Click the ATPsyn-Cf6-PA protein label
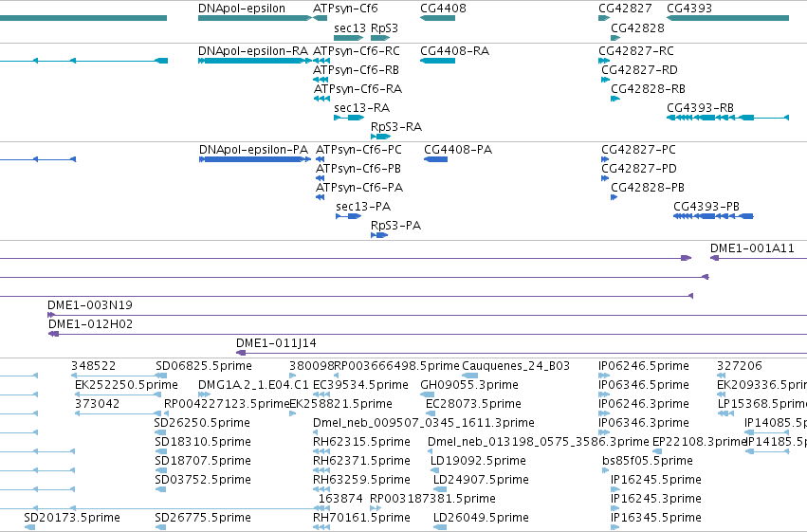This screenshot has height=532, width=807. coord(359,188)
